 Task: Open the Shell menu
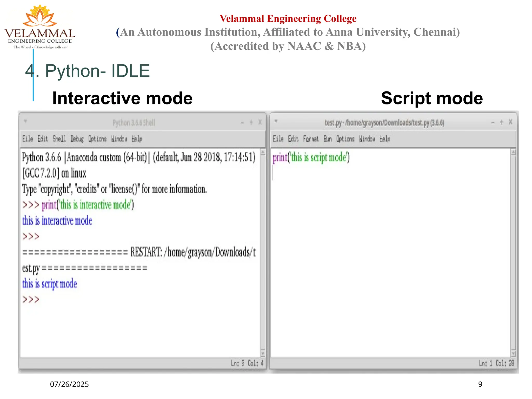(x=59, y=139)
